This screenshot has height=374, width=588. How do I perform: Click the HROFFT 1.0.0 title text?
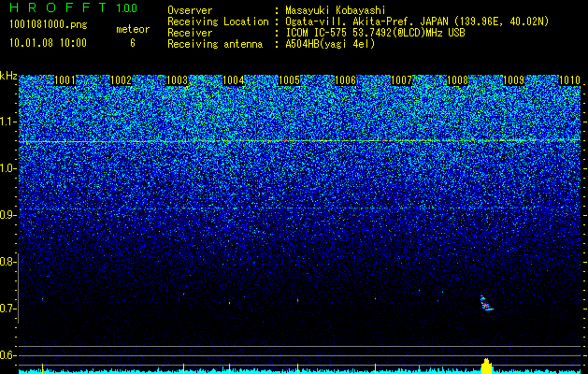pyautogui.click(x=74, y=7)
